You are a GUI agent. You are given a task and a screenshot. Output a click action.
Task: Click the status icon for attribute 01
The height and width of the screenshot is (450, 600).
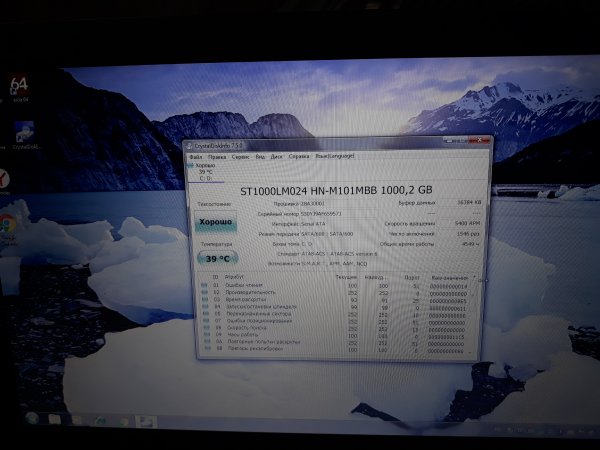pyautogui.click(x=204, y=285)
